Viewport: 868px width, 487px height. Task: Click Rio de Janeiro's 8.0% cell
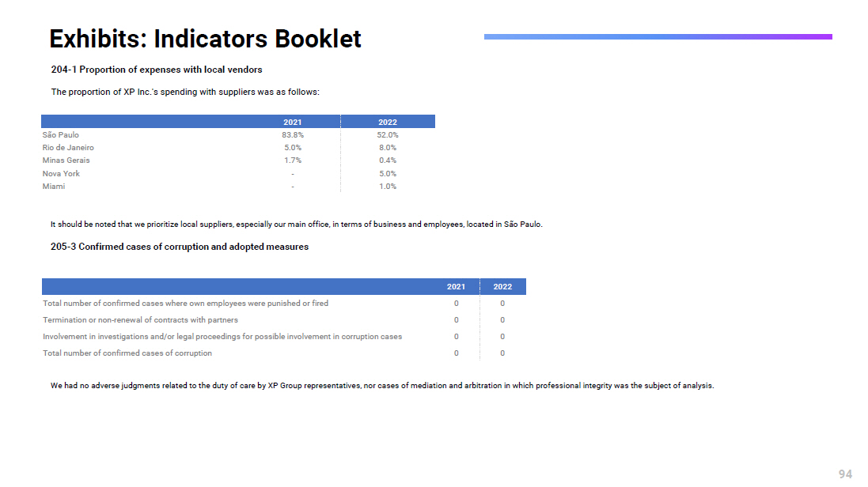coord(387,148)
